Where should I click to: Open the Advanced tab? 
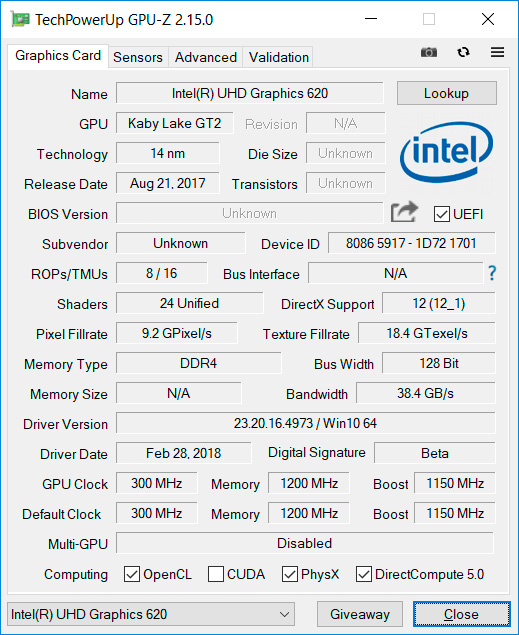point(206,57)
